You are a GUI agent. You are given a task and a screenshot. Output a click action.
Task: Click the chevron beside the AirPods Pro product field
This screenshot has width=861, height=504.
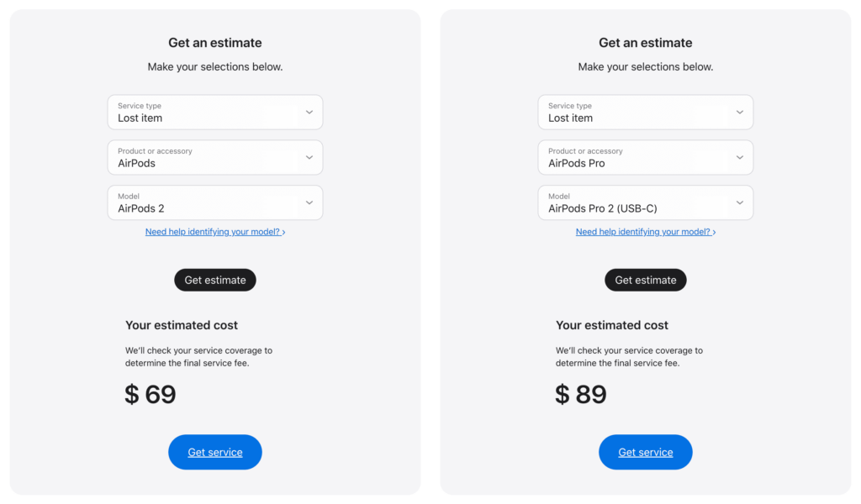click(739, 158)
